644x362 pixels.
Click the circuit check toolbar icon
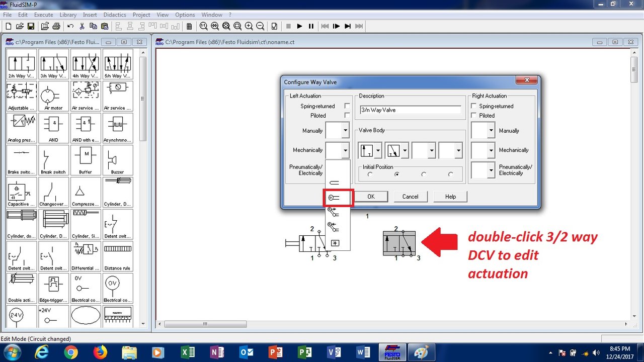click(x=274, y=26)
